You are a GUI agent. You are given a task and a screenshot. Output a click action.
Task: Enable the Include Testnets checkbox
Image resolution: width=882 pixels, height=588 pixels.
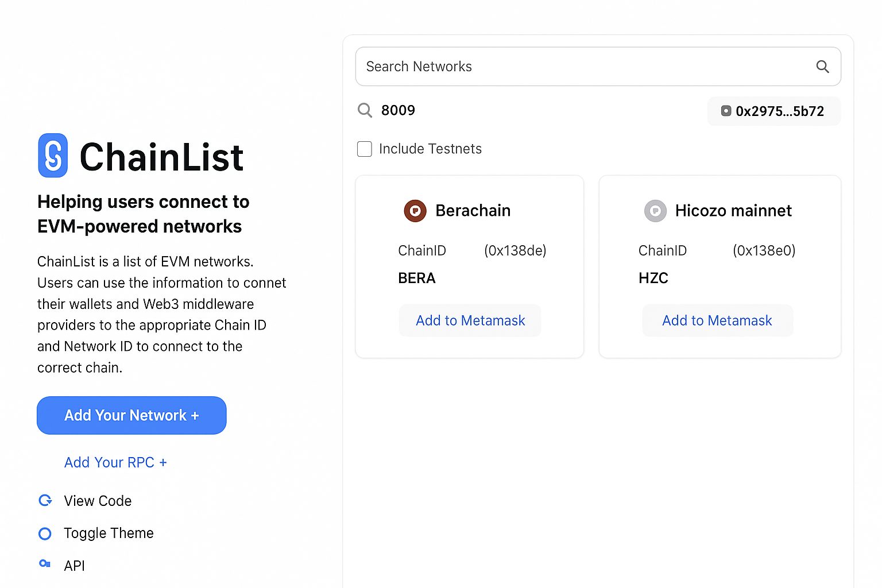(365, 149)
